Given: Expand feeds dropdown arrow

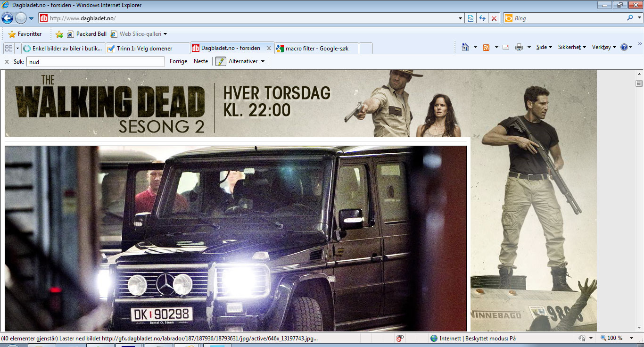Looking at the screenshot, I should tap(496, 47).
